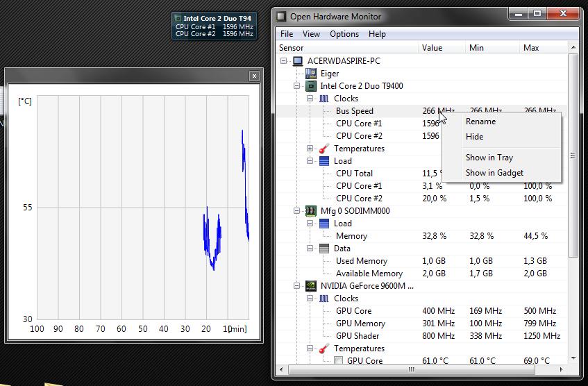
Task: Close the temperature plot window
Action: tap(254, 76)
